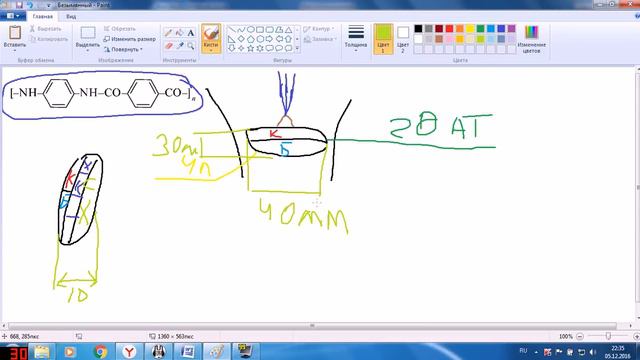Click Копировать copy button
This screenshot has height=360, width=640.
[x=49, y=39]
